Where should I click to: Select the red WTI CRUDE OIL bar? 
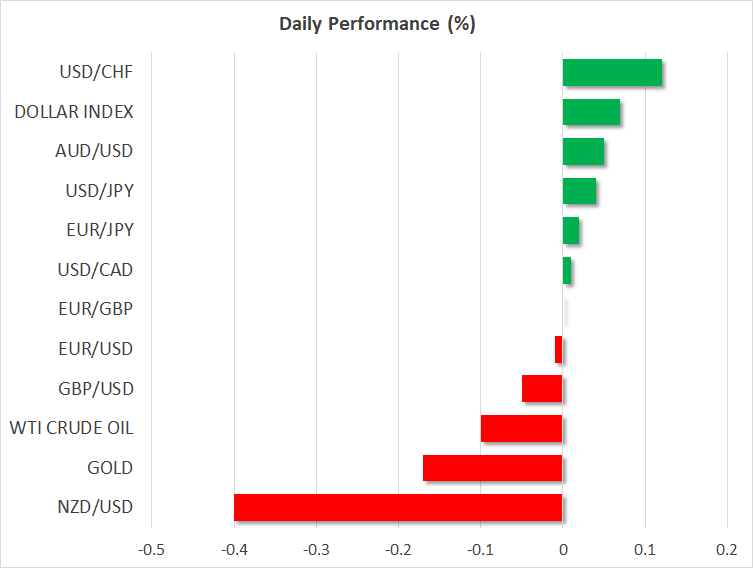[522, 428]
